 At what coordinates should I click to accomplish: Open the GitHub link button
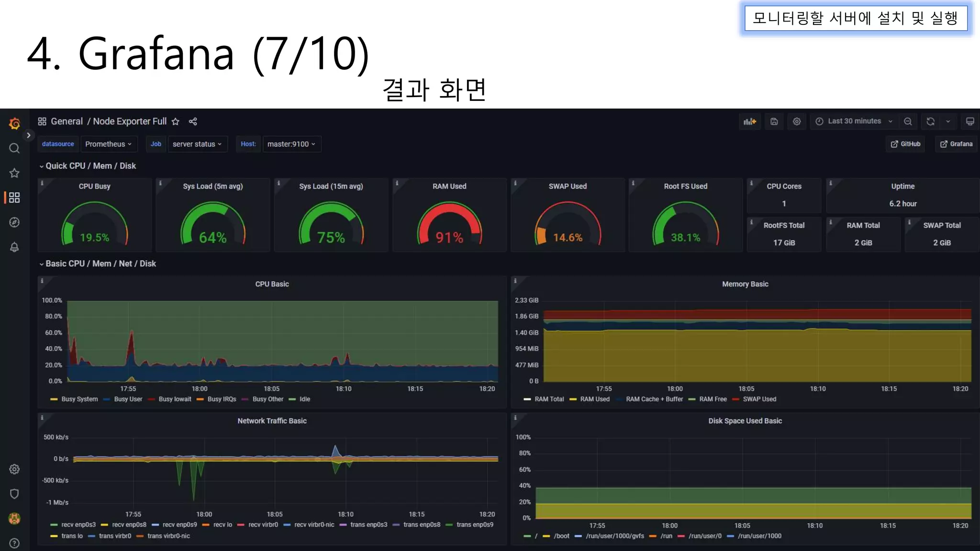pos(905,144)
